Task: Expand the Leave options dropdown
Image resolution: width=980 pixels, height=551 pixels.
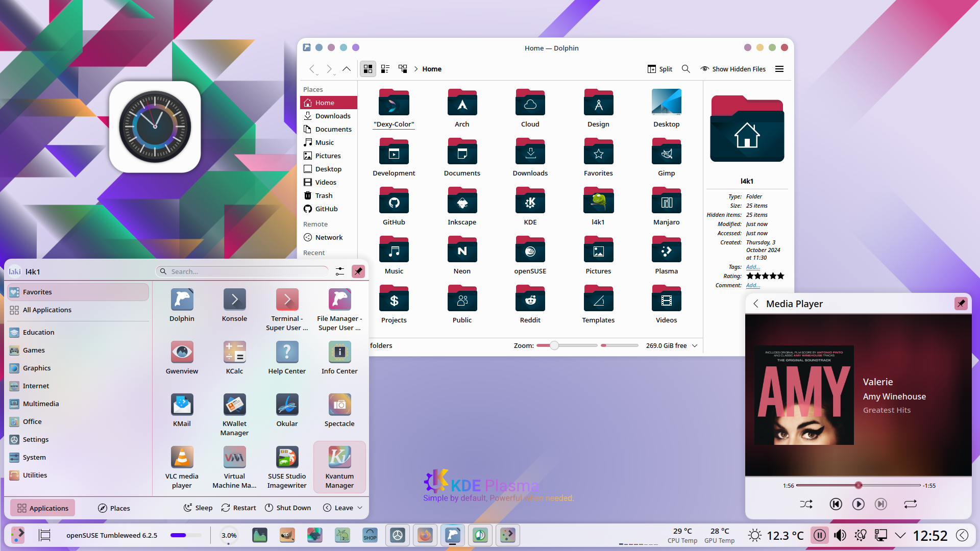Action: pos(360,508)
